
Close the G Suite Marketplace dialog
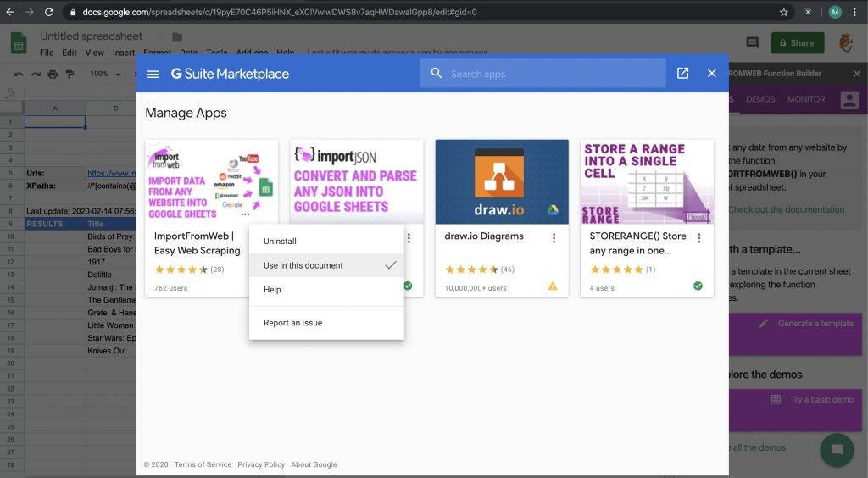pos(712,73)
